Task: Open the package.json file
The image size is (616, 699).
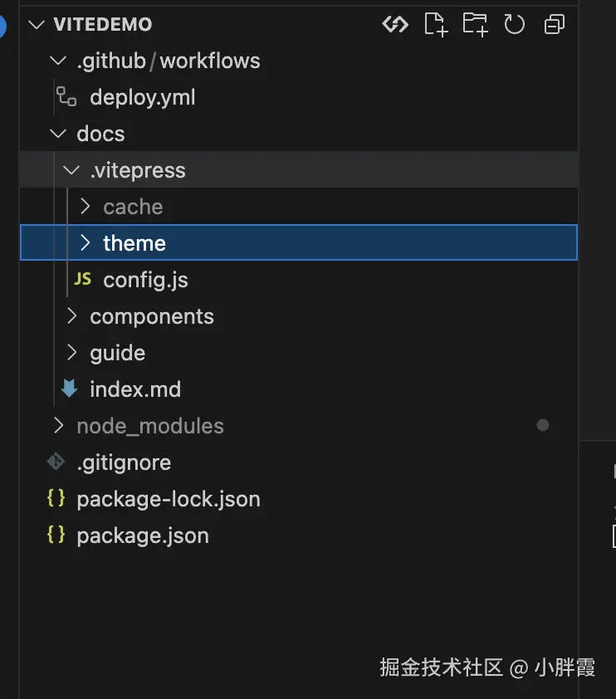Action: pos(142,535)
